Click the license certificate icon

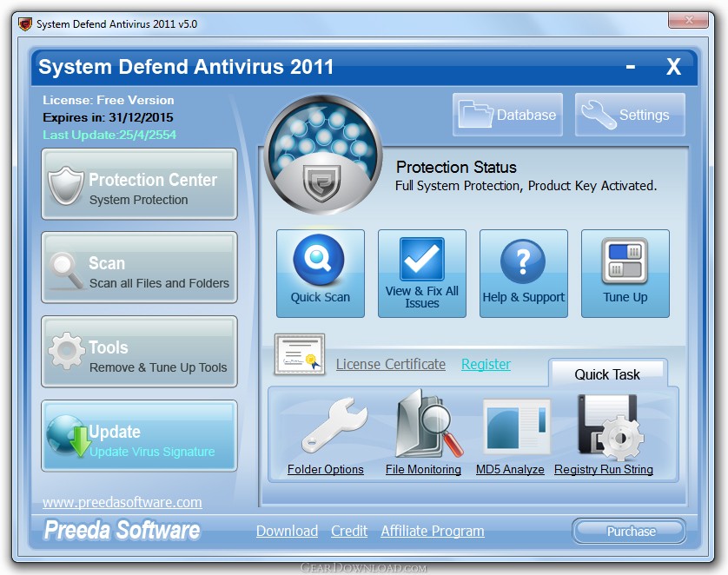click(x=300, y=354)
